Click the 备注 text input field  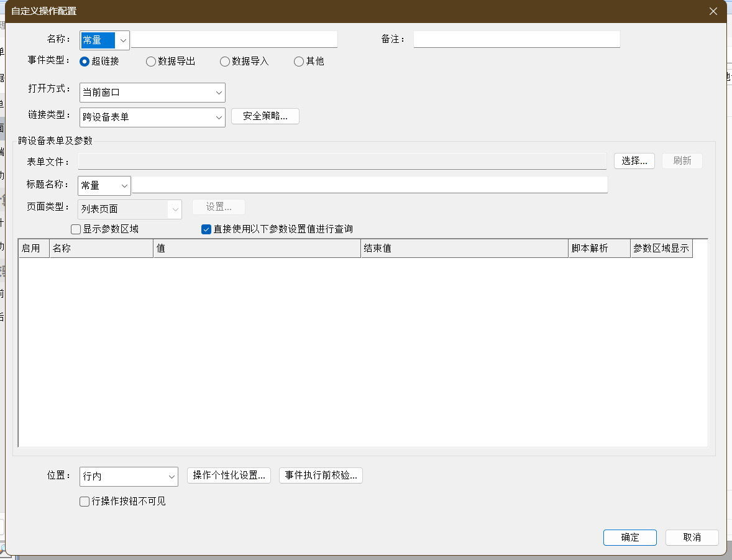(x=516, y=40)
